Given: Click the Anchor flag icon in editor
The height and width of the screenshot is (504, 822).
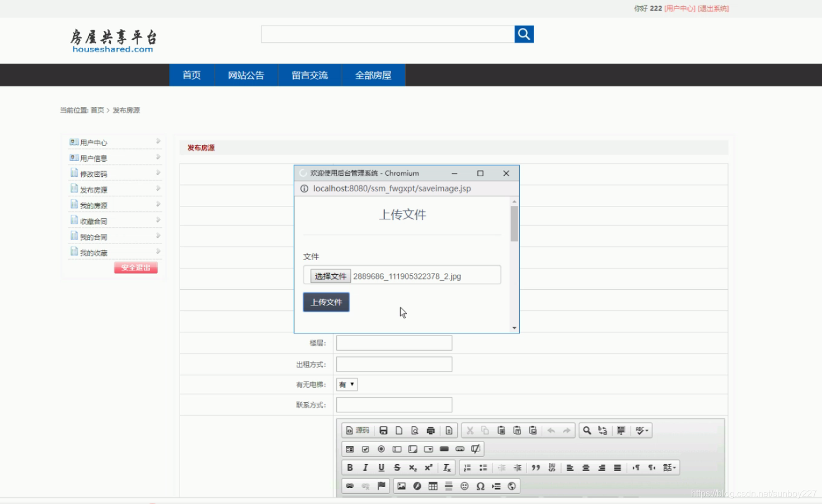Looking at the screenshot, I should 381,486.
